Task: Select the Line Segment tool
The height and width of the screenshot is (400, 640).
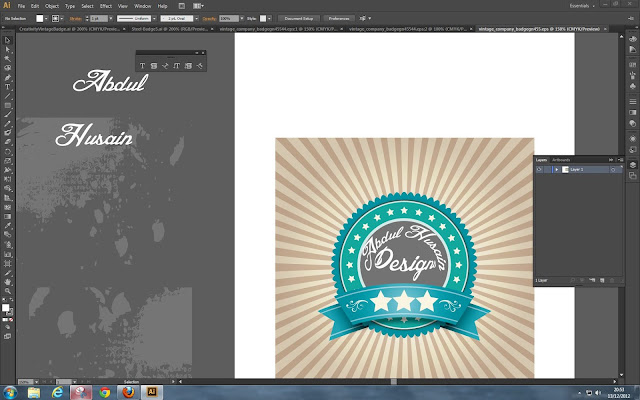Action: coord(7,96)
